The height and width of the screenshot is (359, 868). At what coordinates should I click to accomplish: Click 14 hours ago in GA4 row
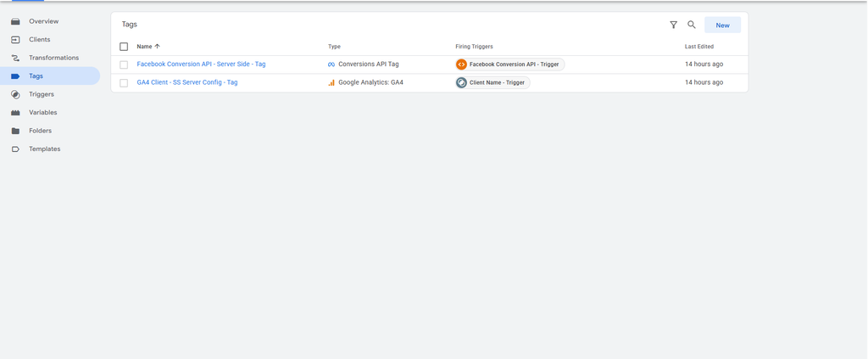point(704,82)
